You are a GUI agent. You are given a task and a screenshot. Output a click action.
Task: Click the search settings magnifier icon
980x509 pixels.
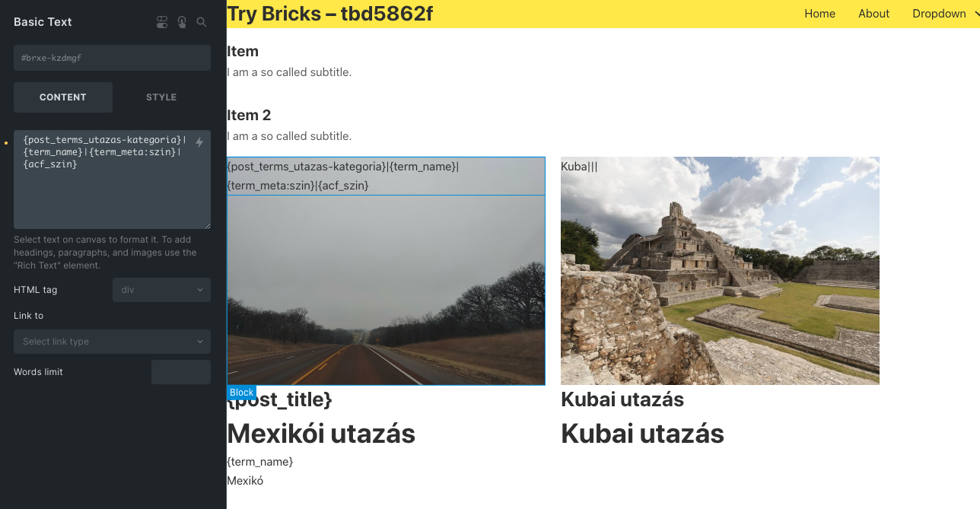[202, 22]
